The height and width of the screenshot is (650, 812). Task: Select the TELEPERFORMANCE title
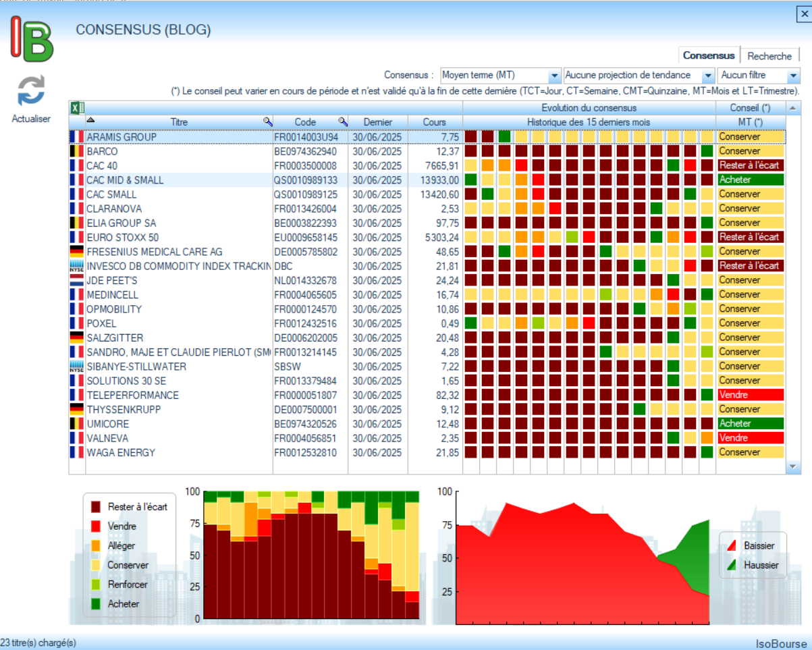[x=132, y=395]
